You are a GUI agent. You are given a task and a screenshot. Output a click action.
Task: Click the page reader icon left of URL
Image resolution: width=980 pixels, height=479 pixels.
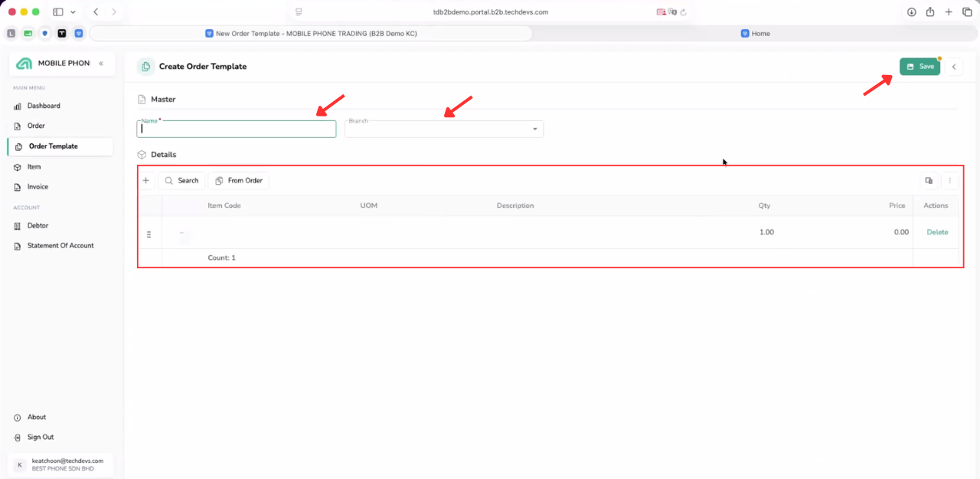[x=299, y=12]
